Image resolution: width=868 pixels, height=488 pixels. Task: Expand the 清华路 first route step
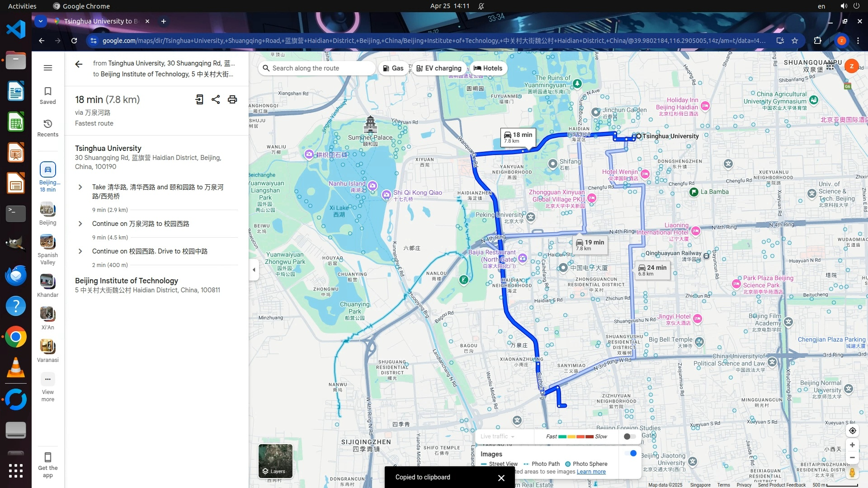(x=80, y=187)
